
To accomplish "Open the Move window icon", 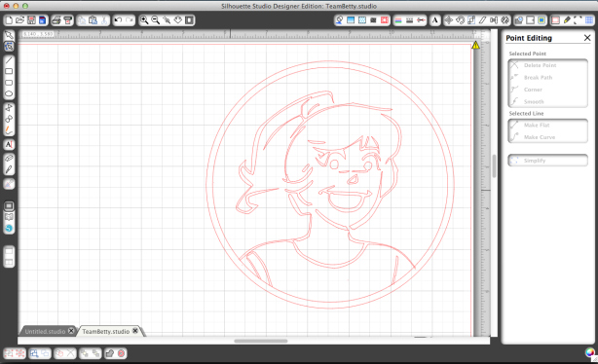I will tap(448, 20).
